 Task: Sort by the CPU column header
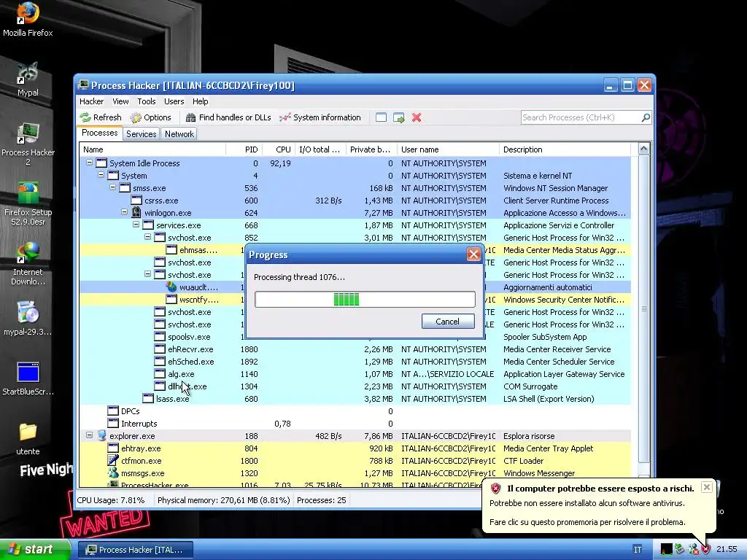click(279, 149)
